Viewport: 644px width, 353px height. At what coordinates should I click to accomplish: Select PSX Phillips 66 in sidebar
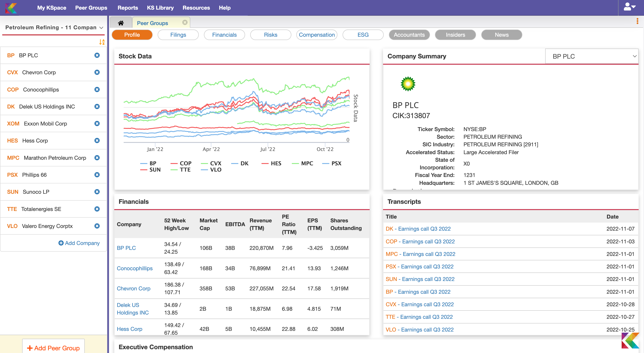coord(53,175)
